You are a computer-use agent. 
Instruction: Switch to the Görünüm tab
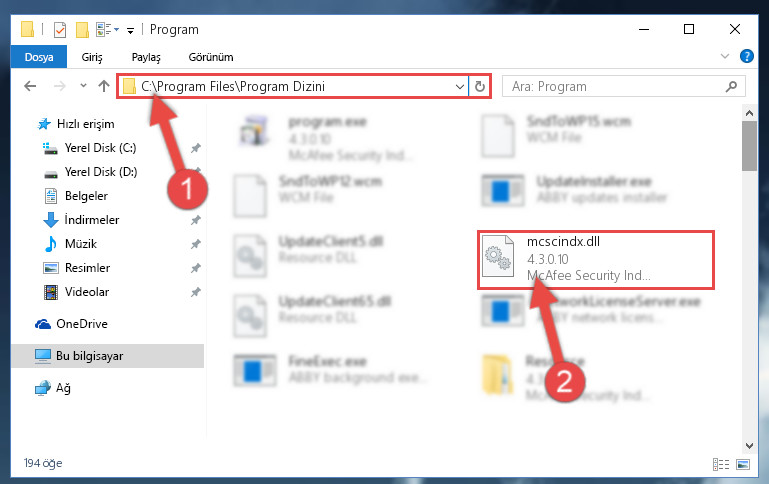pos(211,57)
